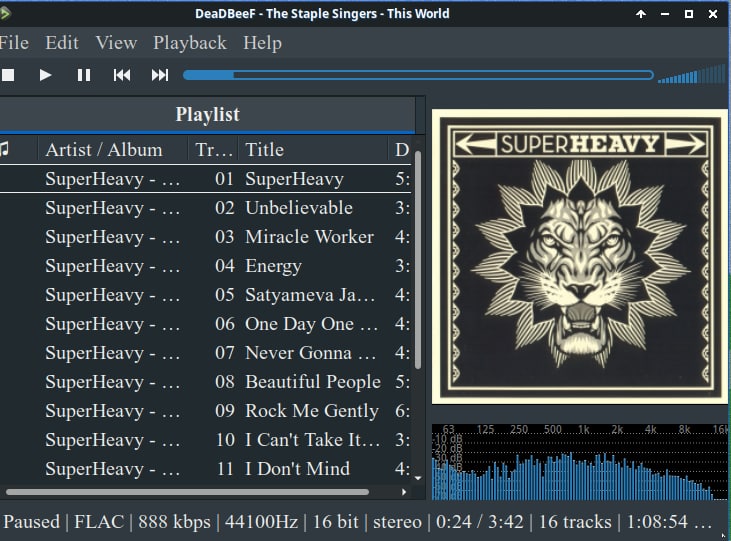Click the playlist scroll-down arrow
The height and width of the screenshot is (541, 731).
418,478
